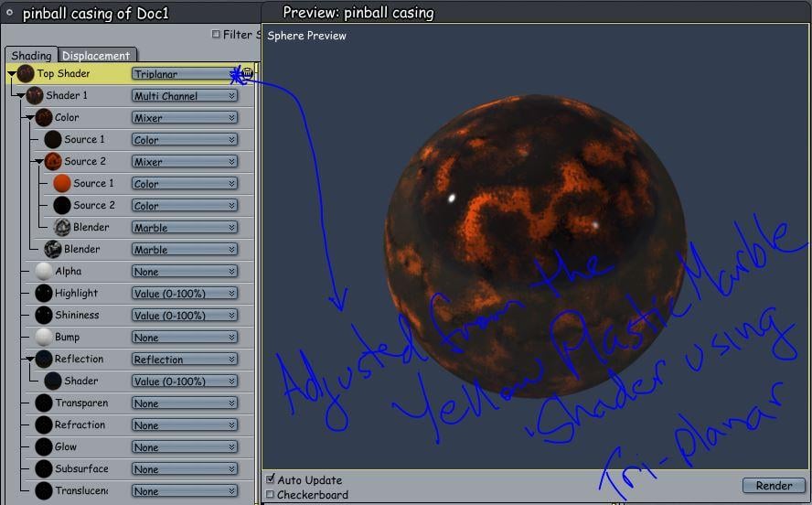Image resolution: width=812 pixels, height=505 pixels.
Task: Click the Subsurface channel sphere icon
Action: click(44, 468)
